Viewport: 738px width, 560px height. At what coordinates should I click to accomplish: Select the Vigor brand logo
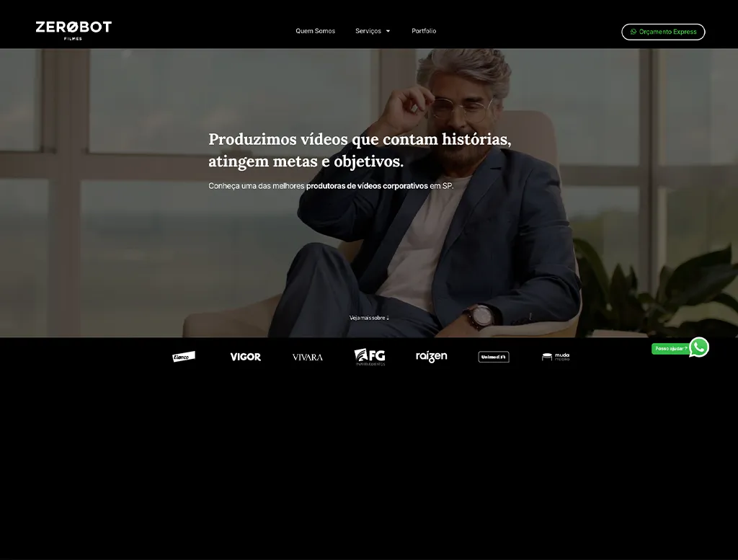pyautogui.click(x=245, y=357)
